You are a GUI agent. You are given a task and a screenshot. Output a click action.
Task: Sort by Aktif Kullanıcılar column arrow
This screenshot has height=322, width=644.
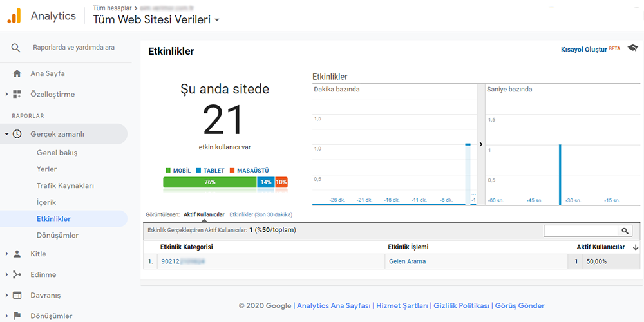click(x=636, y=247)
